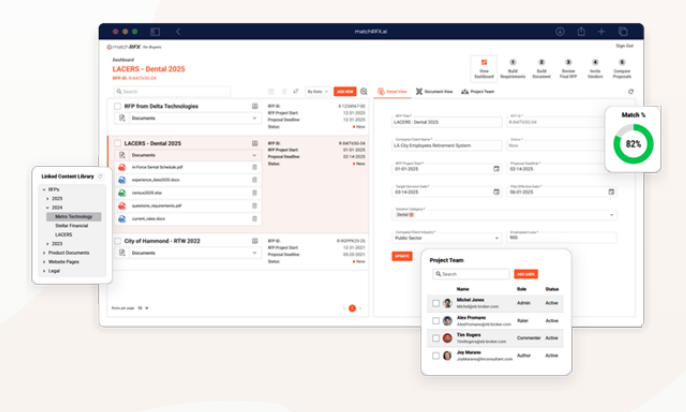Screen dimensions: 686x412
Task: Click the Search field in Project Team
Action: click(x=472, y=273)
